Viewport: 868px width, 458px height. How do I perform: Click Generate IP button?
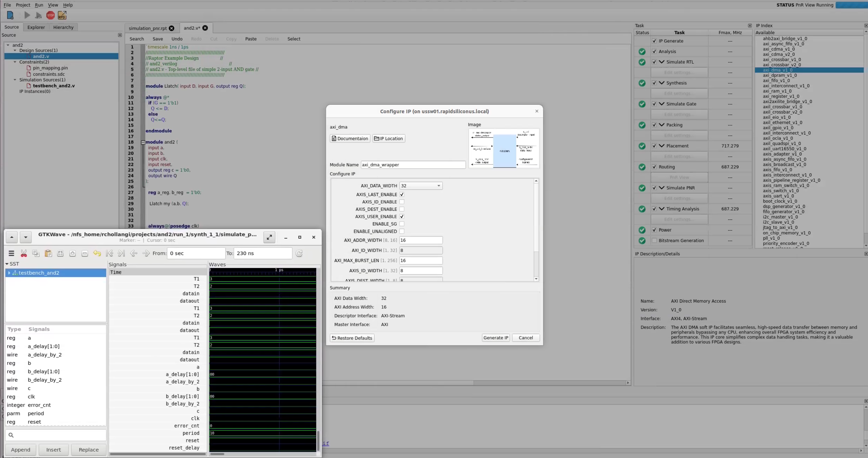coord(496,338)
